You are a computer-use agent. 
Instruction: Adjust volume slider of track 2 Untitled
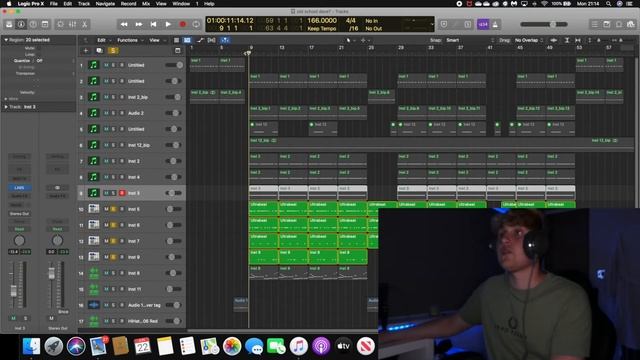[173, 81]
